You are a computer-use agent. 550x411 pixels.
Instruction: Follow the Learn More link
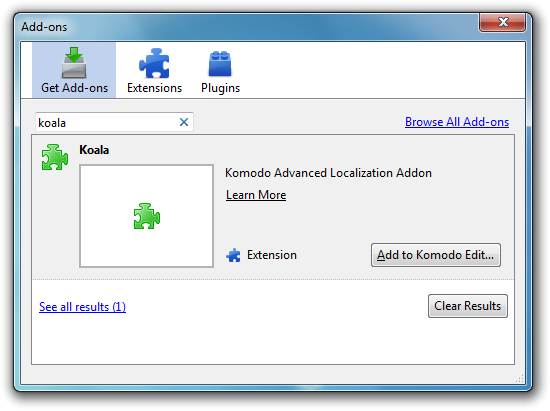(256, 195)
